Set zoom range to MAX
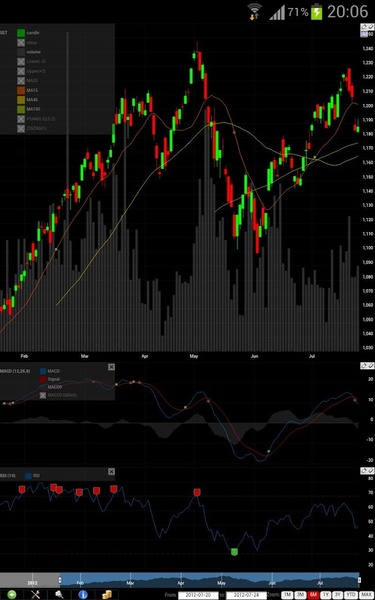Viewport: 375px width, 600px height. (x=366, y=595)
